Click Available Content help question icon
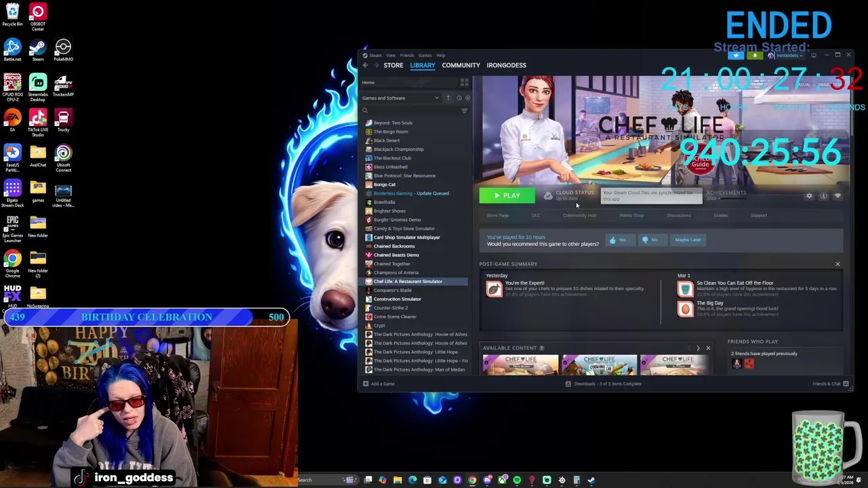Viewport: 868px width, 488px height. coord(541,348)
